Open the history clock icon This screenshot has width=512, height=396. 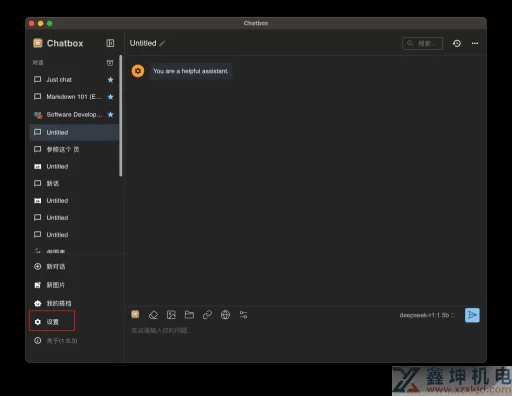tap(457, 43)
